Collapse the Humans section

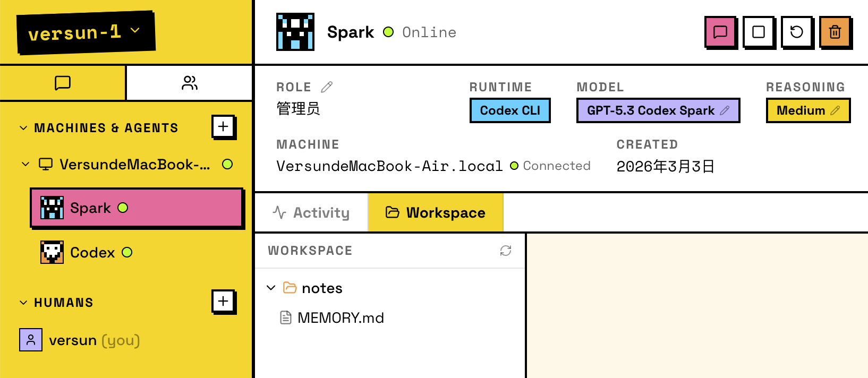coord(23,303)
